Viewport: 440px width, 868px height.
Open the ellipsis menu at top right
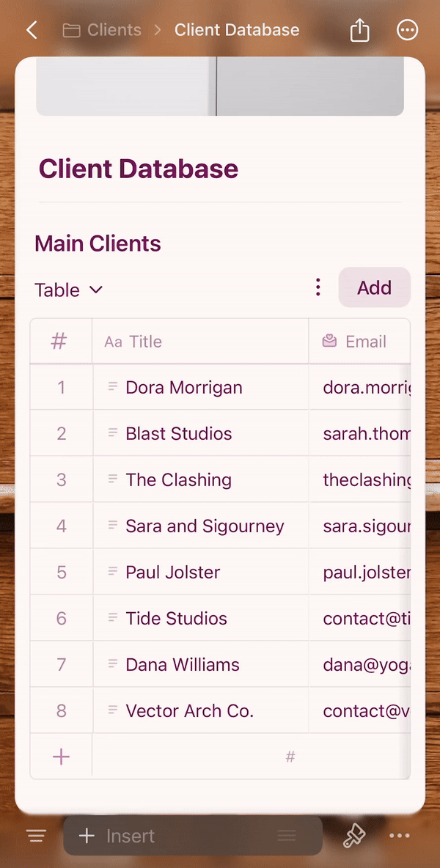(407, 29)
